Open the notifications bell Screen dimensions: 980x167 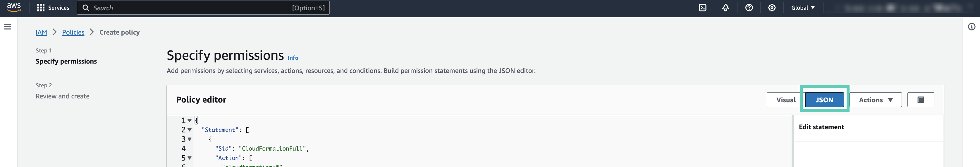(725, 8)
